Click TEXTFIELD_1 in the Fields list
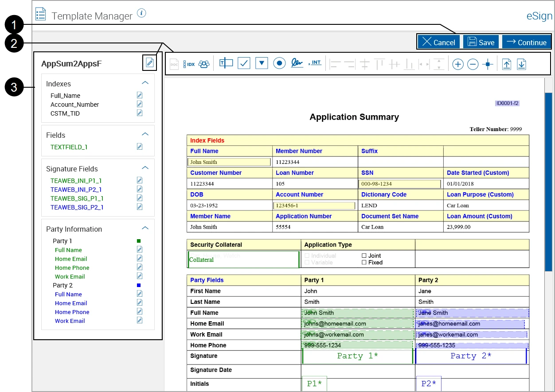This screenshot has width=555, height=392. (x=69, y=147)
